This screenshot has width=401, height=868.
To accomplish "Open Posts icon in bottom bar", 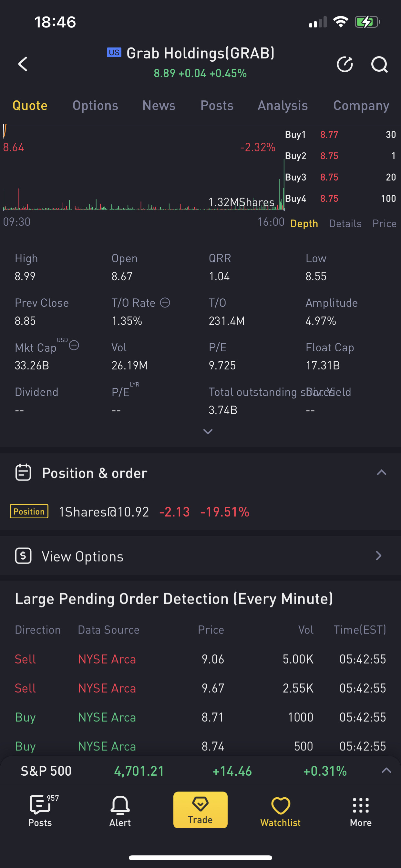I will tap(40, 805).
